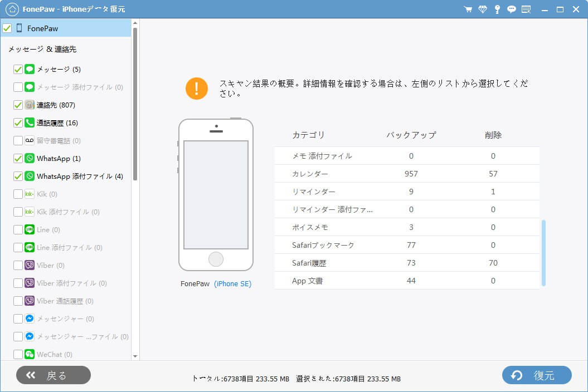Click the Viber 添付ファイル icon
Screen dimensions: 588x392
point(30,283)
